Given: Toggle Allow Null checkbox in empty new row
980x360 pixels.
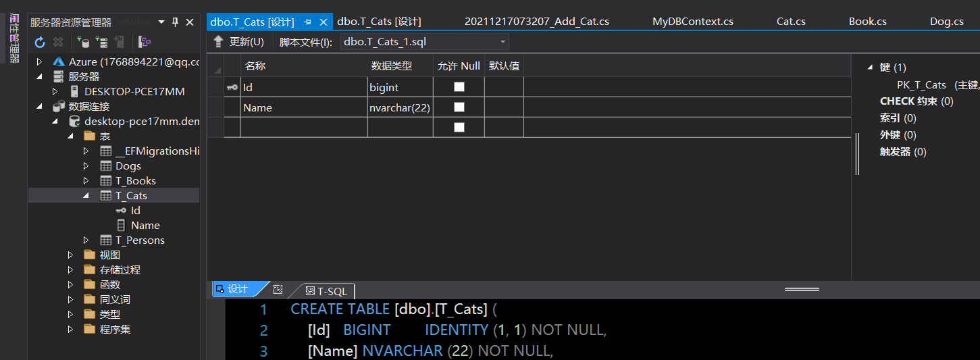Looking at the screenshot, I should click(459, 128).
